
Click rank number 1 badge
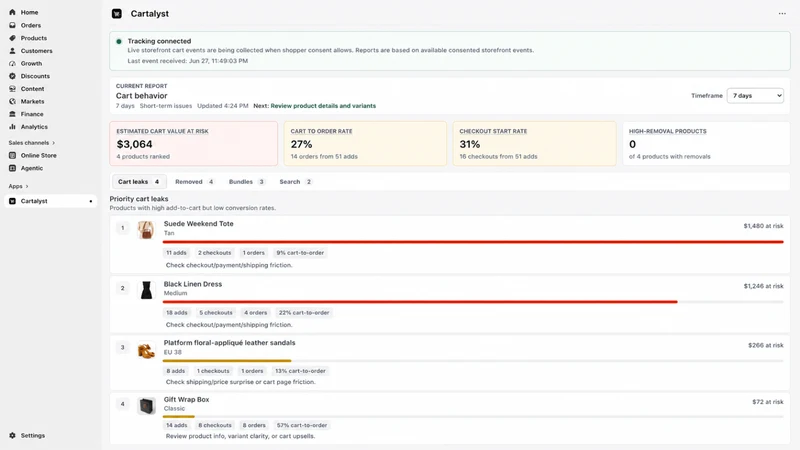[122, 228]
